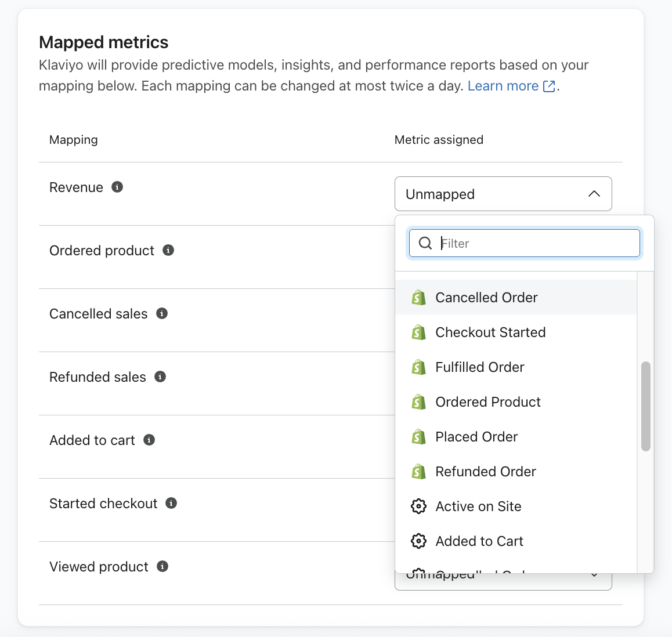The width and height of the screenshot is (672, 637).
Task: Click the info icon beside Viewed product
Action: [162, 567]
